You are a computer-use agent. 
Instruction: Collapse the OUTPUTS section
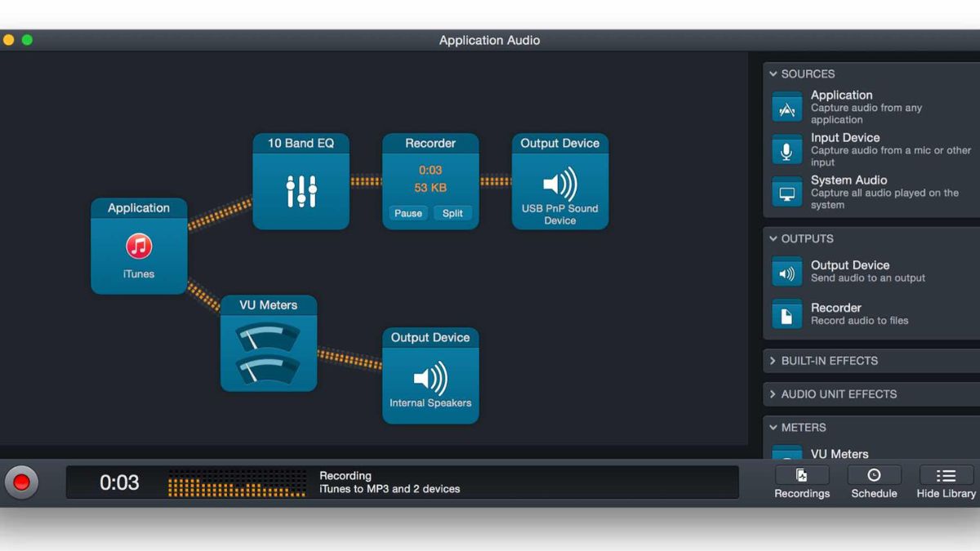(x=773, y=238)
